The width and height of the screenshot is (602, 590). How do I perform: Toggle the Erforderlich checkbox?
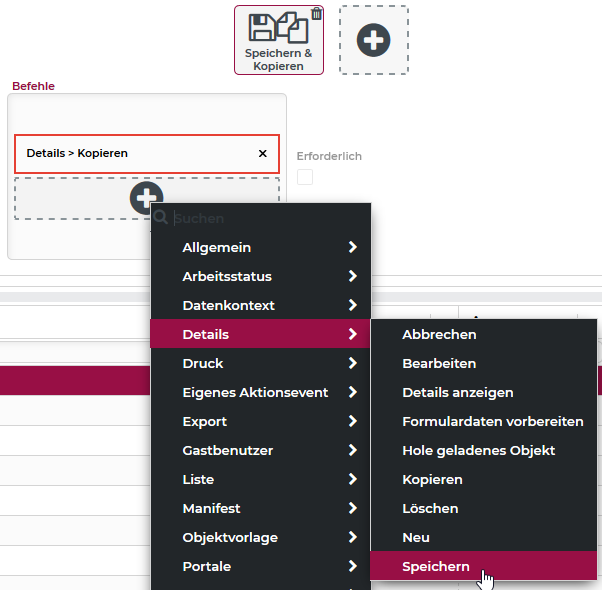click(x=305, y=177)
